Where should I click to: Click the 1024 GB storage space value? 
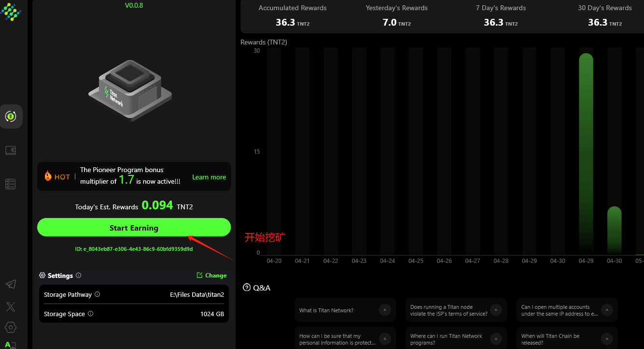pos(212,314)
